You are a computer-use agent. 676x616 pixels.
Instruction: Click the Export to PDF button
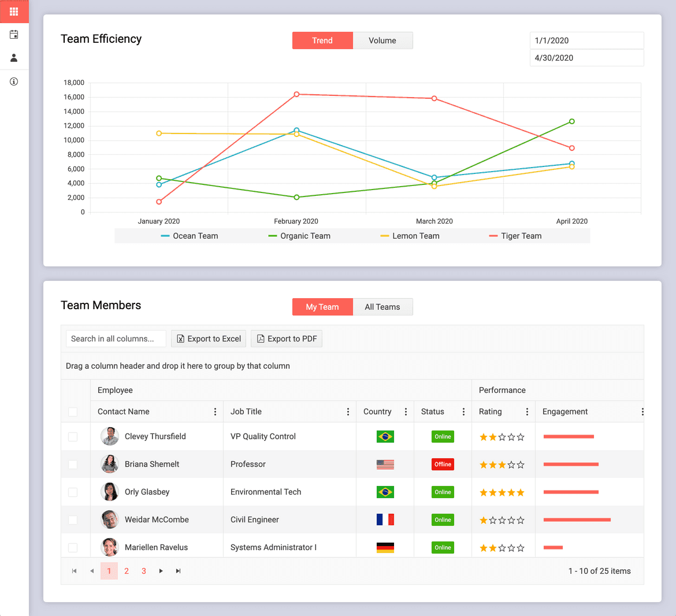pyautogui.click(x=287, y=339)
